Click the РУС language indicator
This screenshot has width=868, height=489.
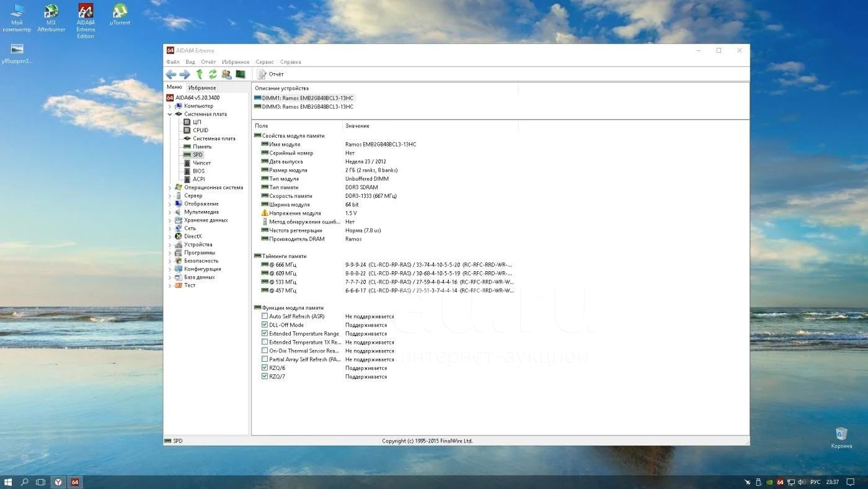point(815,482)
